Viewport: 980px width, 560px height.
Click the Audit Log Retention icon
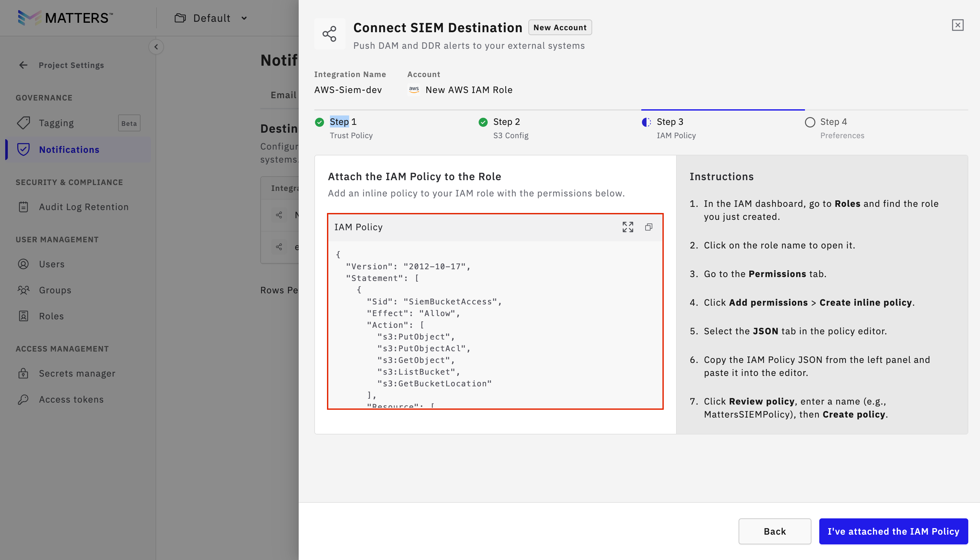click(x=23, y=207)
